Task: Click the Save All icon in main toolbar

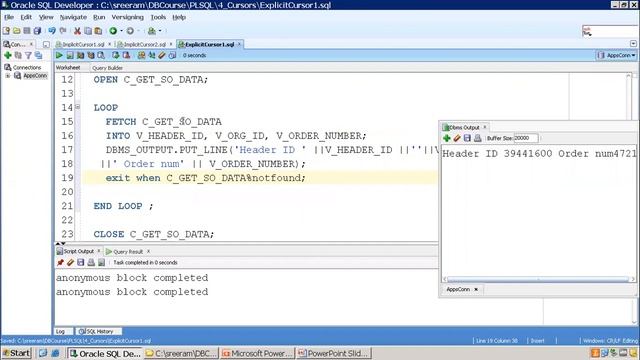Action: [37, 31]
